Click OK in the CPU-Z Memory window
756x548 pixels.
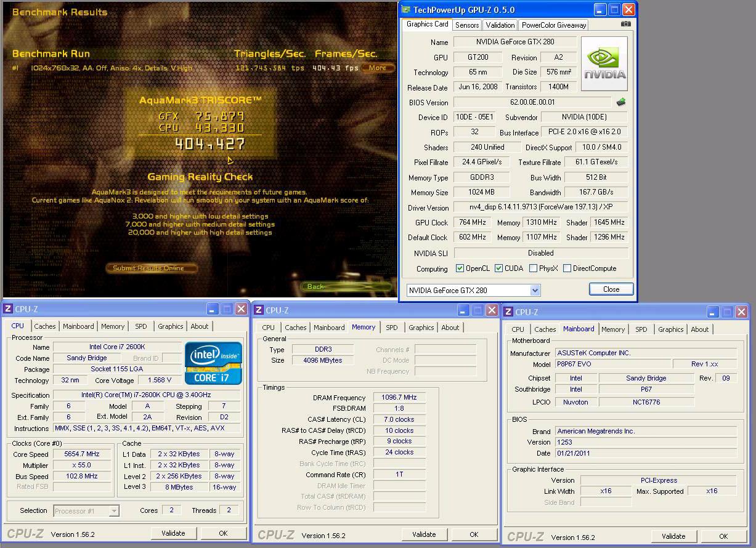(474, 534)
